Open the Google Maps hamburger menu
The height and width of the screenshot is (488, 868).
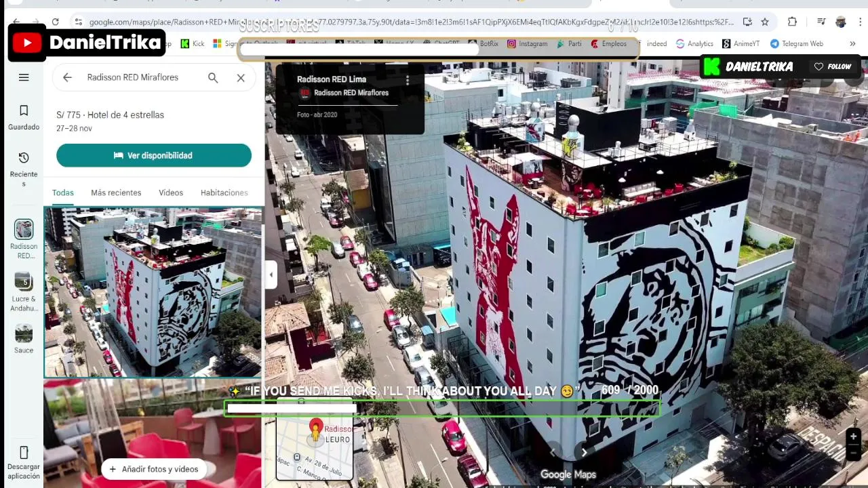coord(24,77)
